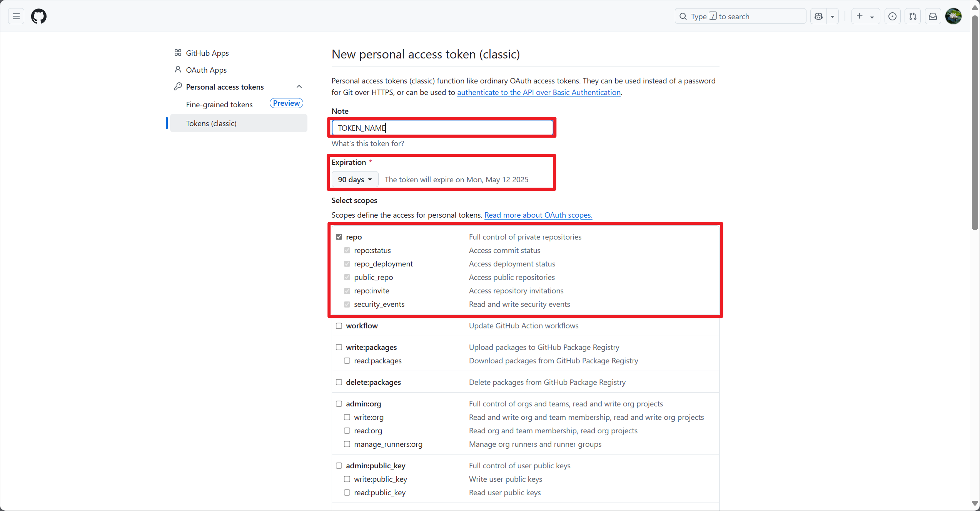
Task: Collapse Personal access tokens section chevron
Action: click(299, 87)
